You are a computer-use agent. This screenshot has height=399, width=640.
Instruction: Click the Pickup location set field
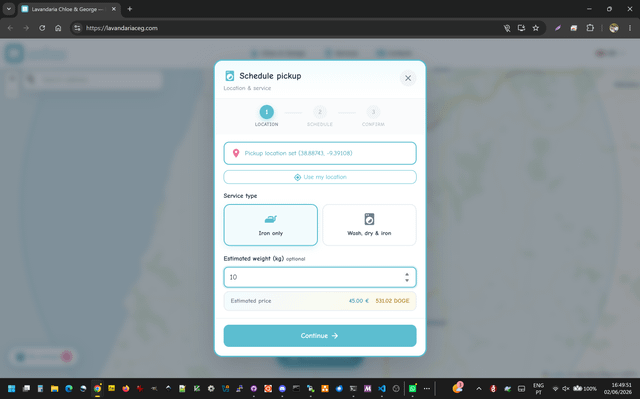click(x=320, y=153)
